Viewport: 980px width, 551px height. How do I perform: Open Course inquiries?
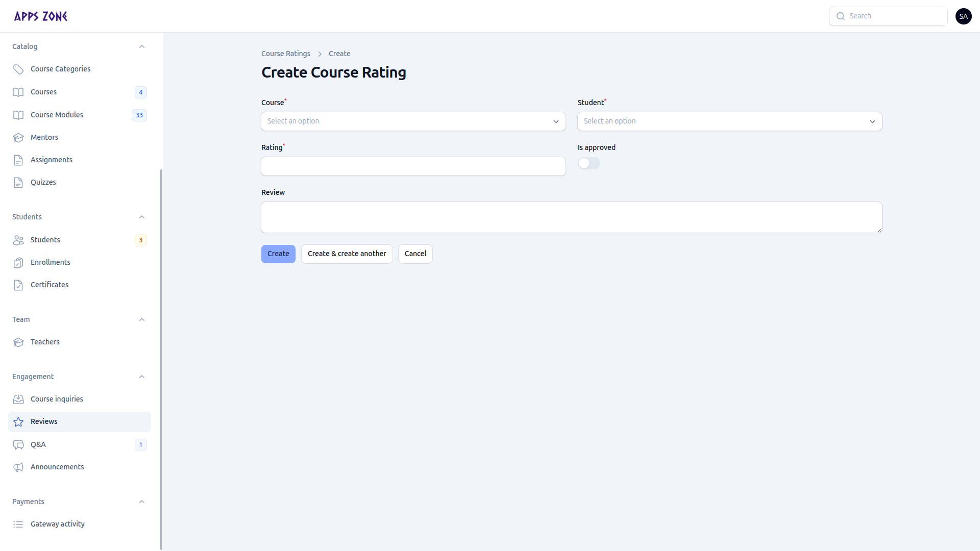80,399
